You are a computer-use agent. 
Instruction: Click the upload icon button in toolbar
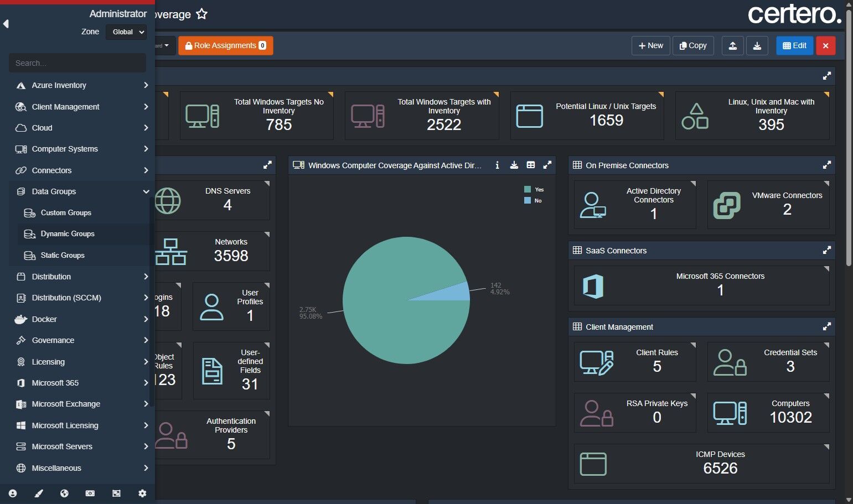[733, 45]
